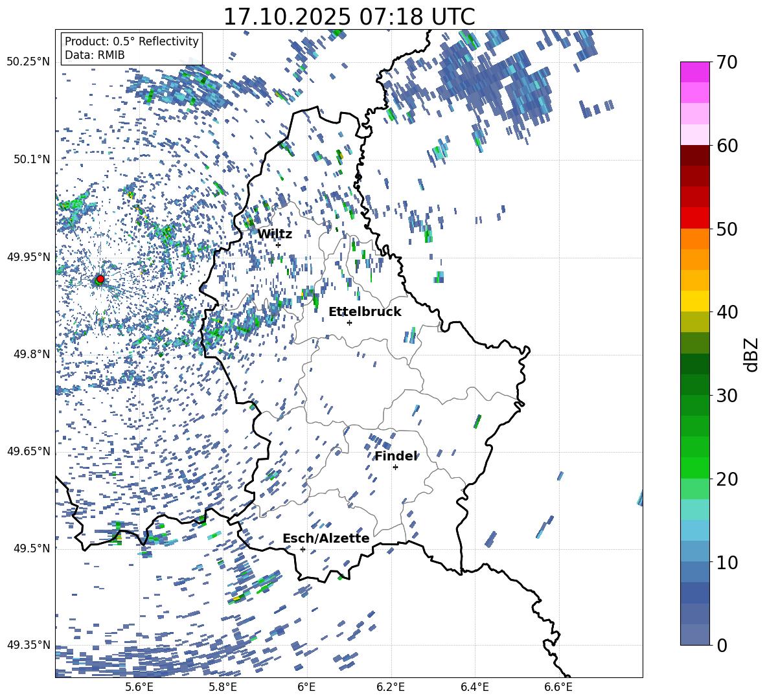Click the Findel station cross marker
767x700 pixels.
coord(395,467)
